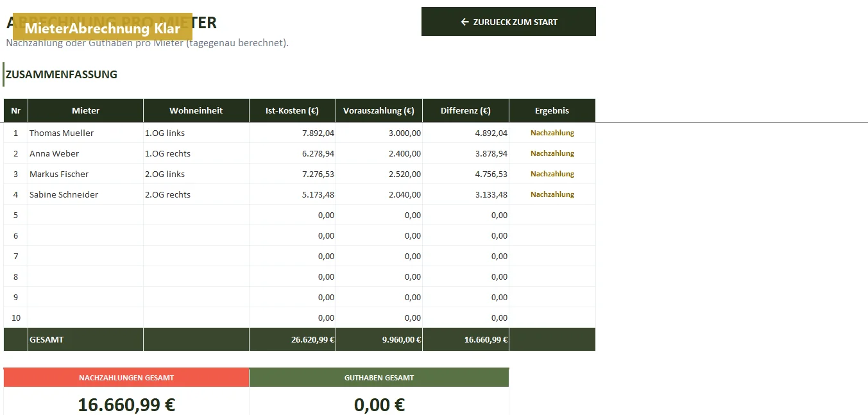Select the prepayment value "3.000,00"

click(x=379, y=133)
